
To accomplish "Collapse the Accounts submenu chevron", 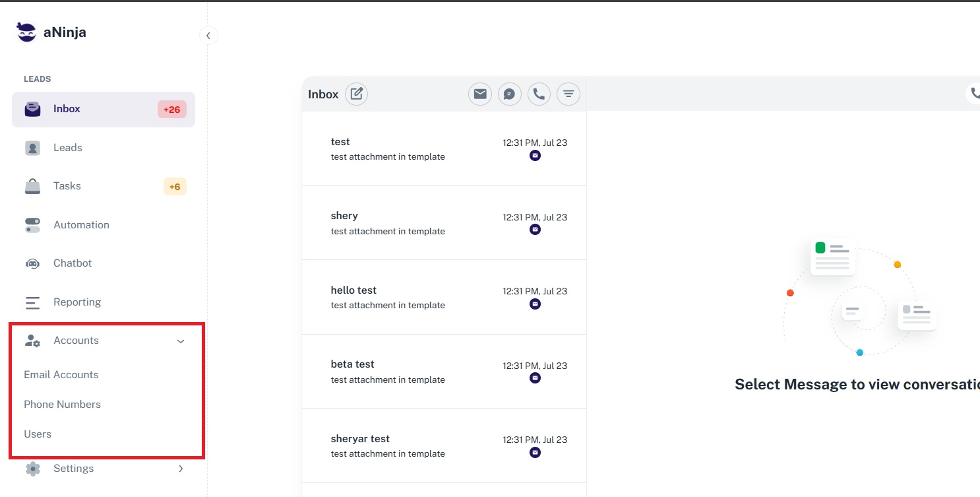I will click(181, 341).
